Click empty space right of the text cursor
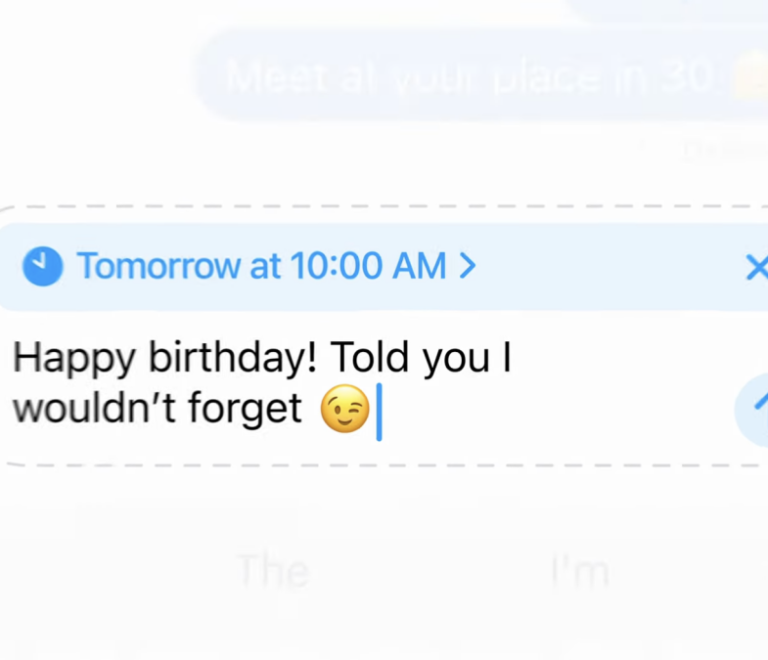The width and height of the screenshot is (768, 660). point(550,410)
